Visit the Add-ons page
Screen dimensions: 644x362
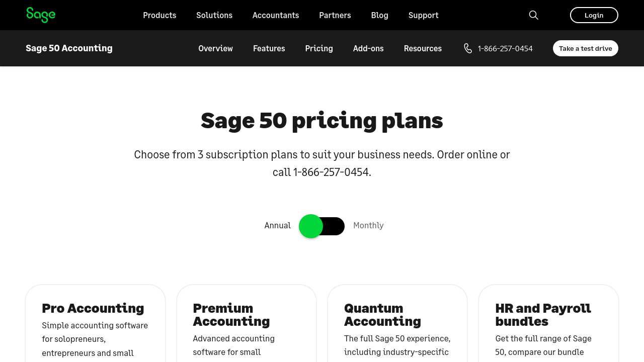[368, 48]
